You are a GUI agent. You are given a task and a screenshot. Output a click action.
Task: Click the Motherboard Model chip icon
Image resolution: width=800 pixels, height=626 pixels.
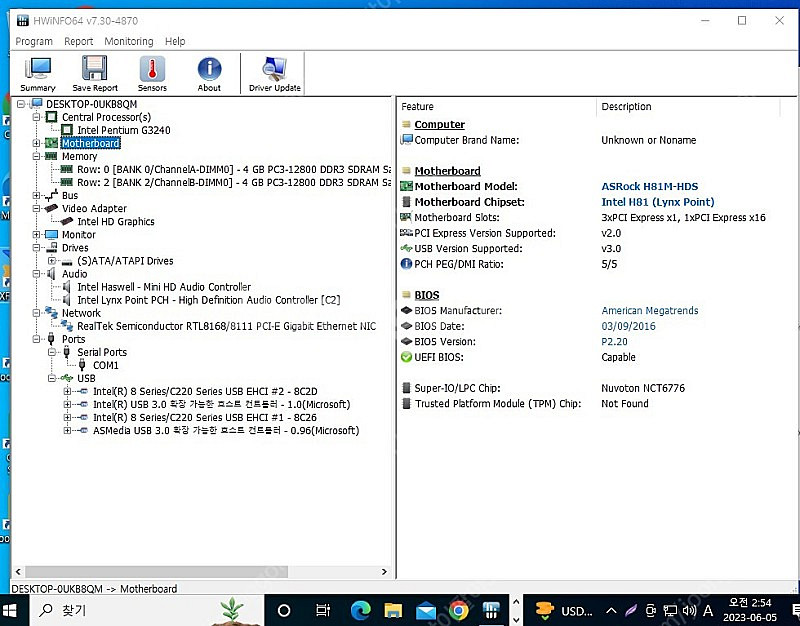(x=406, y=186)
